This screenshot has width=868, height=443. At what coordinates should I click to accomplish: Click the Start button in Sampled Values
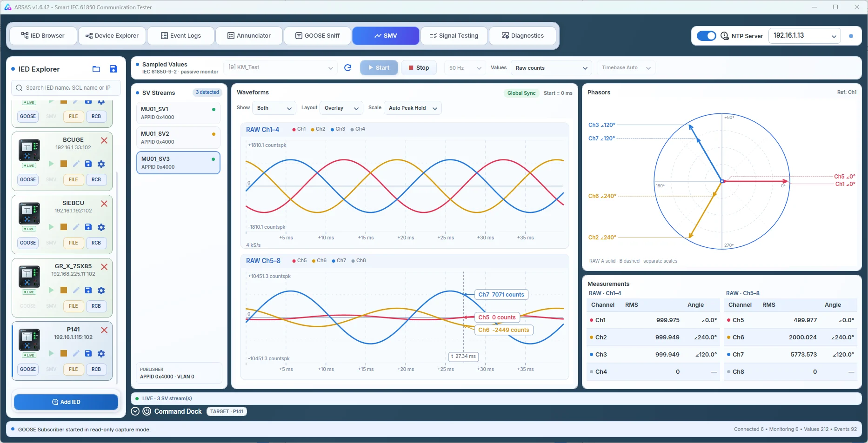point(379,68)
